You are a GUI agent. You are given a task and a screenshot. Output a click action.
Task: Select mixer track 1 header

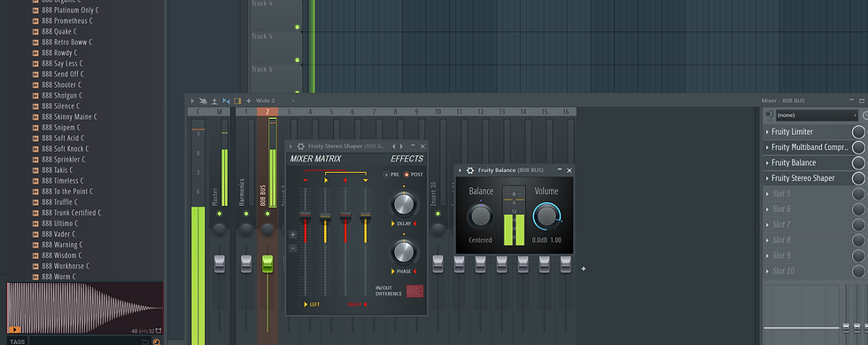point(246,112)
